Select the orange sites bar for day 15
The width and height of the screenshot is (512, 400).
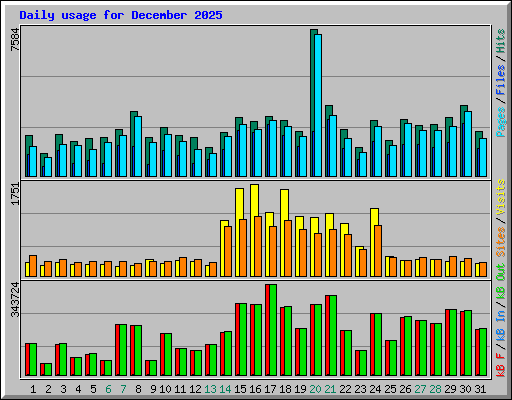(243, 248)
